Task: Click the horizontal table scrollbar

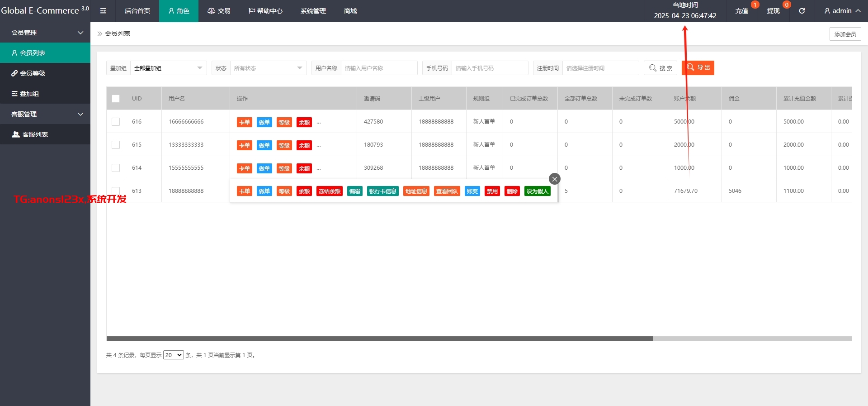Action: (379, 339)
